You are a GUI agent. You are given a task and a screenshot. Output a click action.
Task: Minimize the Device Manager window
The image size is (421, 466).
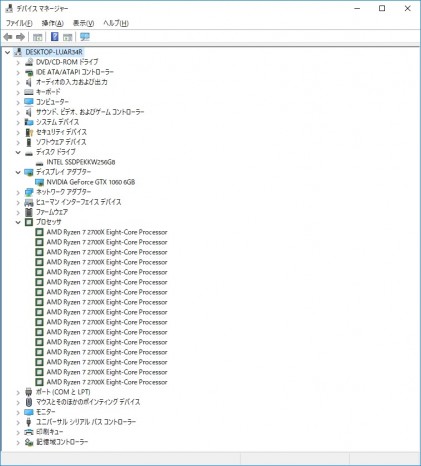[x=357, y=8]
